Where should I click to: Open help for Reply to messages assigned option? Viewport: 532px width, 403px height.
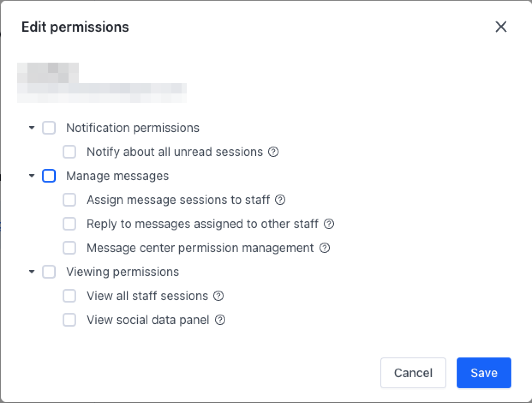point(329,224)
